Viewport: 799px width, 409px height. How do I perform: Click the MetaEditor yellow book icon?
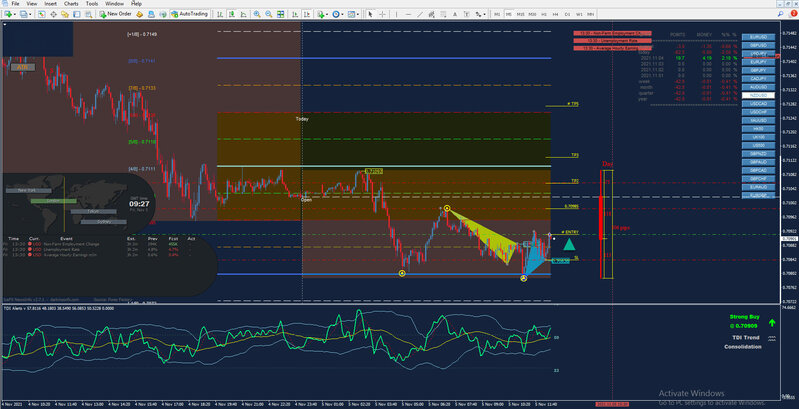tap(139, 14)
